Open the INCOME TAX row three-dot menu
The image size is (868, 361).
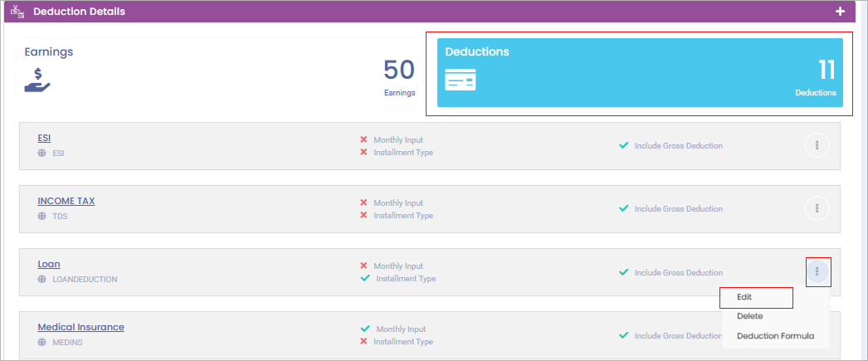817,208
